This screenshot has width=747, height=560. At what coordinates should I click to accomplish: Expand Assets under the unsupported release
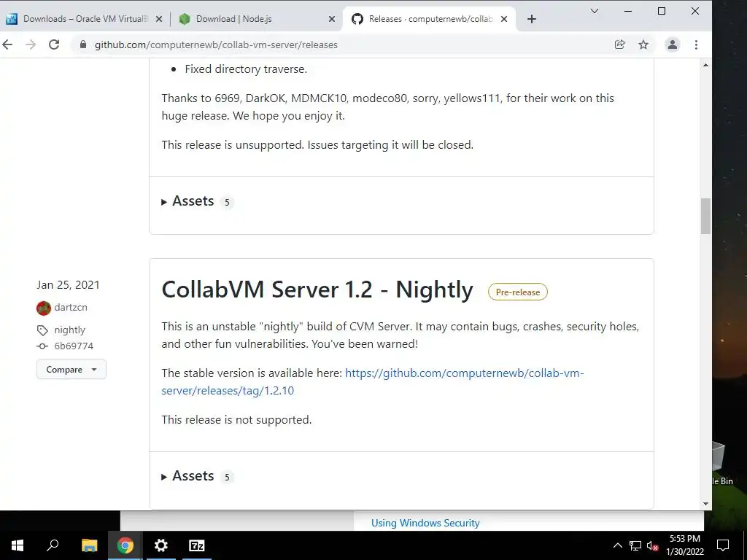point(197,201)
